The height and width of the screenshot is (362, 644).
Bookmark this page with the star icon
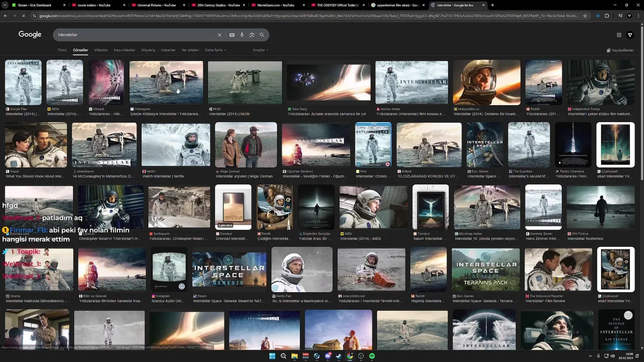[x=585, y=16]
